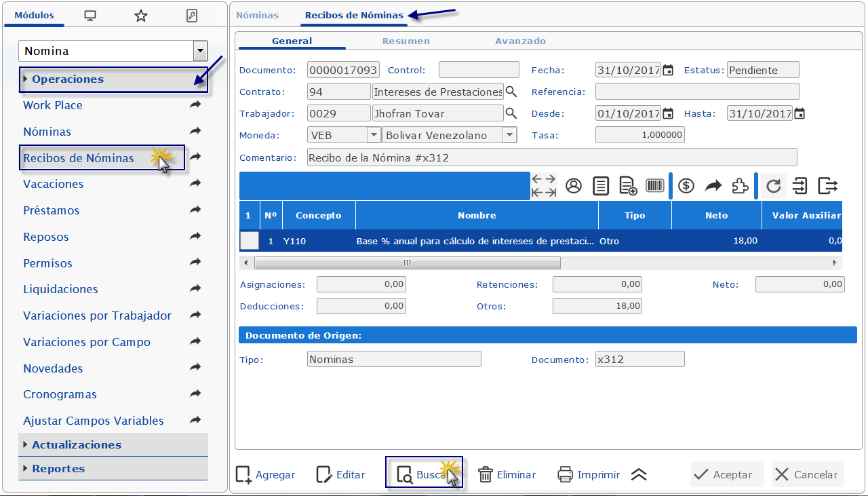Click the refresh arrow icon in the toolbar

click(773, 186)
